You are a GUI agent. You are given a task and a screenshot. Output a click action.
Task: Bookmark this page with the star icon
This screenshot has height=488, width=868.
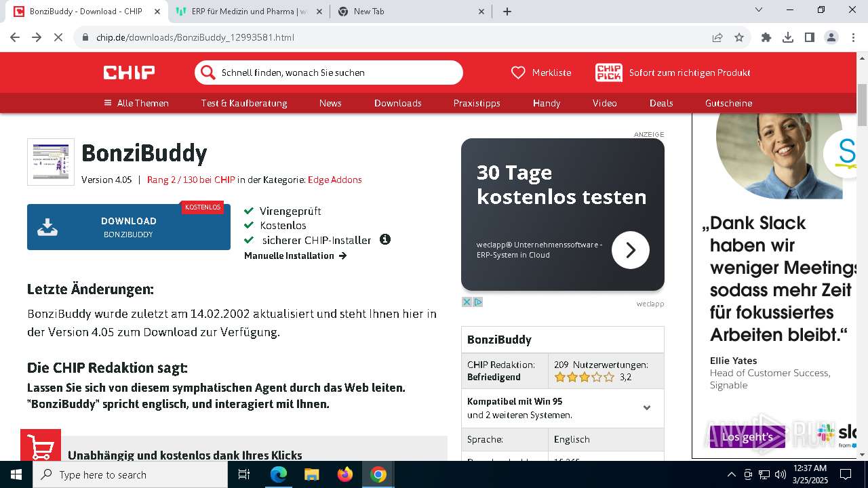pos(739,37)
